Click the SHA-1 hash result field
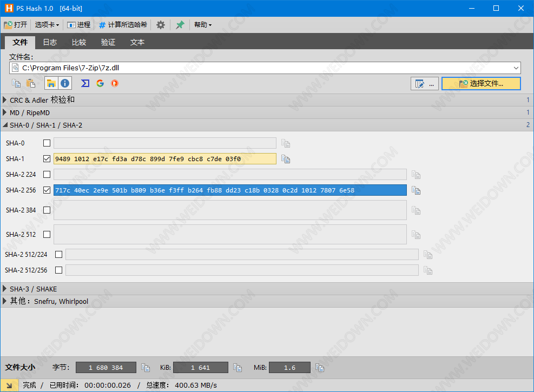This screenshot has width=534, height=392. tap(165, 159)
